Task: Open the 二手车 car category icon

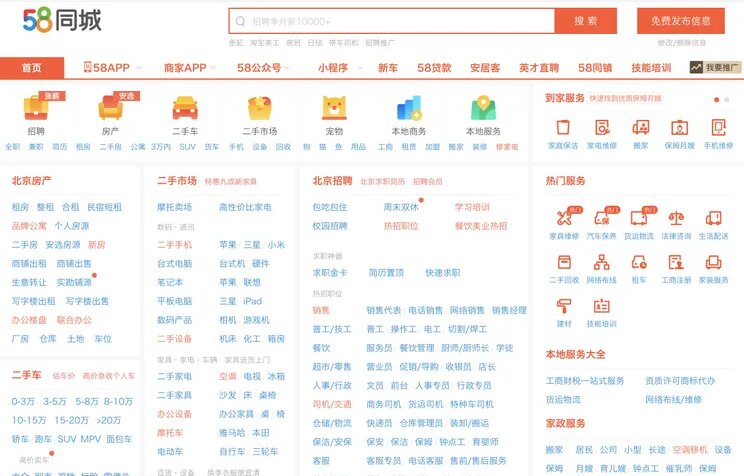Action: coord(185,108)
